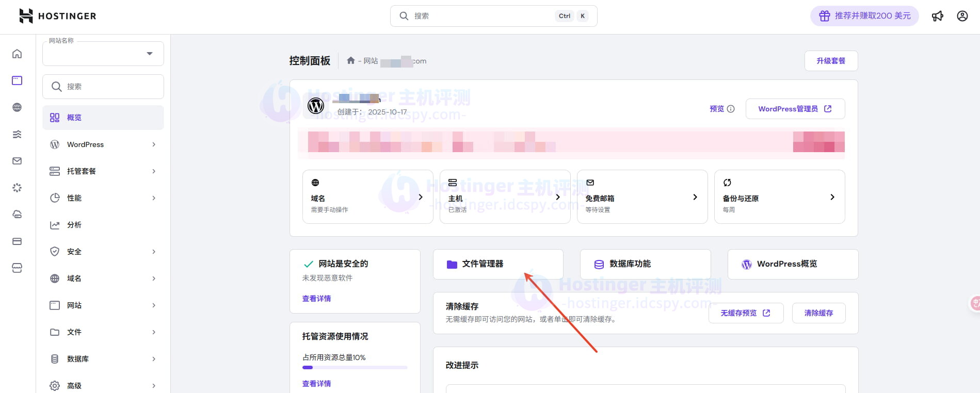980x393 pixels.
Task: Expand the 安全 sidebar section
Action: 103,252
